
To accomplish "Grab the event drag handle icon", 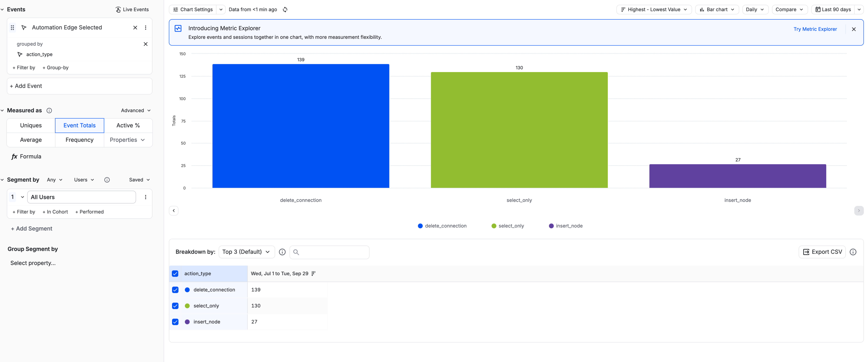I will (x=12, y=28).
